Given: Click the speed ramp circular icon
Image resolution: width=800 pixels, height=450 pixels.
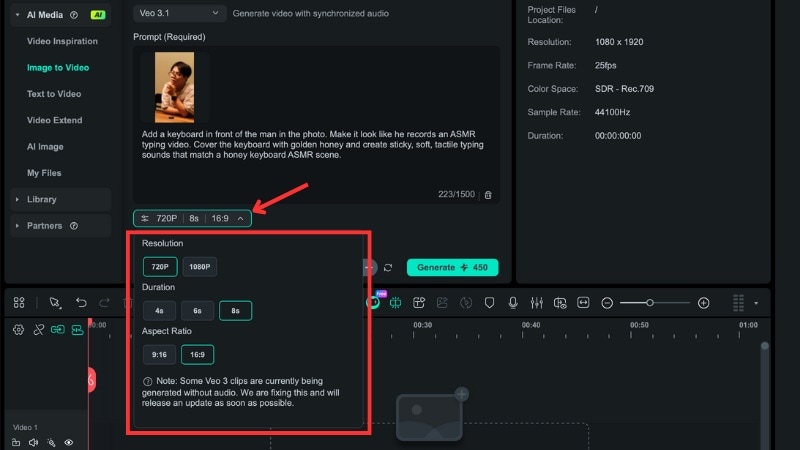Looking at the screenshot, I should click(x=466, y=303).
